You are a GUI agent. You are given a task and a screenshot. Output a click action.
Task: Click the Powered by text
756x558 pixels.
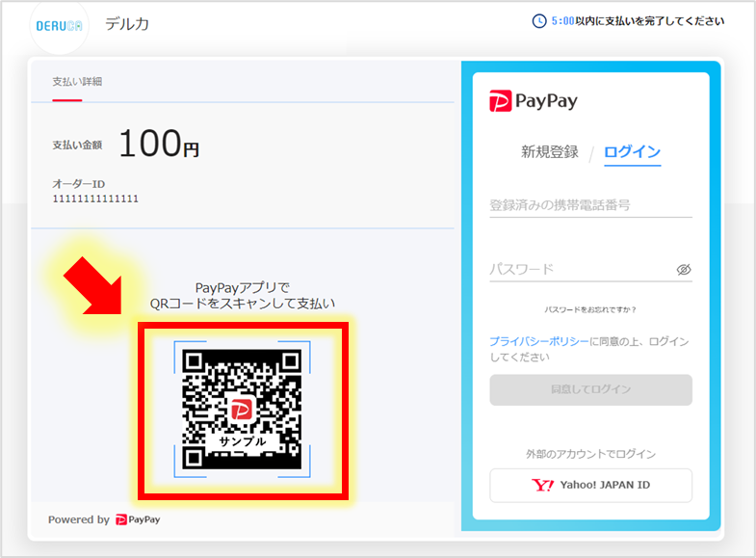[79, 519]
